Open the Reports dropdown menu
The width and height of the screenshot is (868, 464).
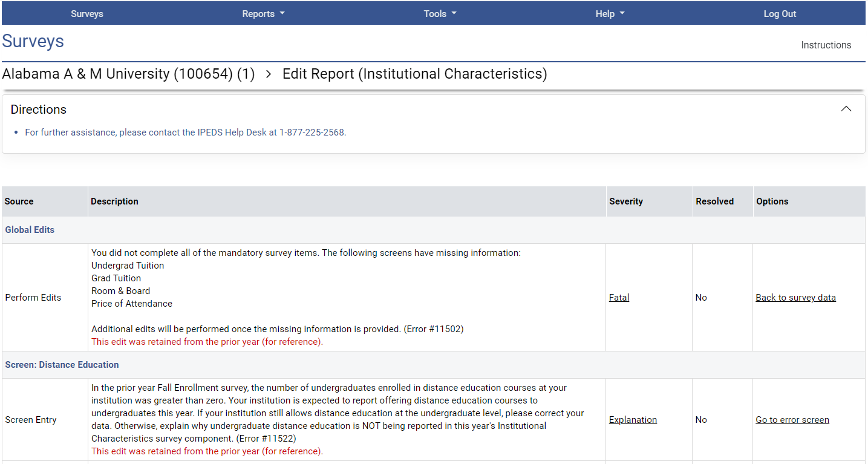coord(263,14)
